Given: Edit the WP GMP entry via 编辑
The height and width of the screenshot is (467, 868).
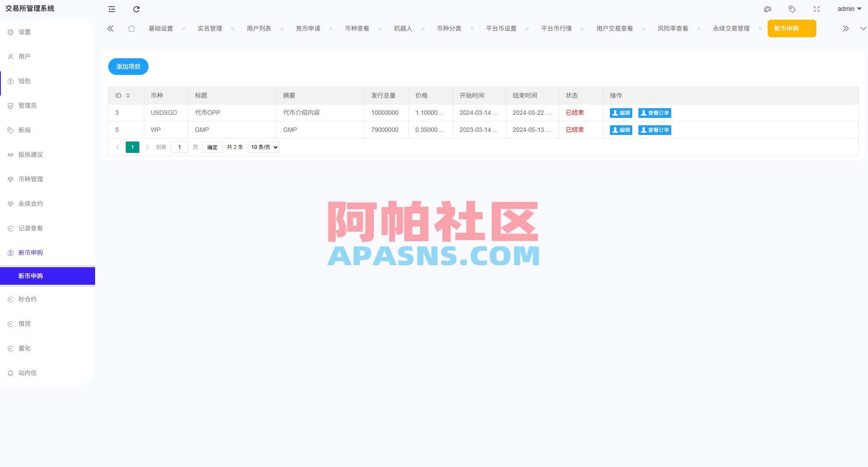Looking at the screenshot, I should coord(620,130).
